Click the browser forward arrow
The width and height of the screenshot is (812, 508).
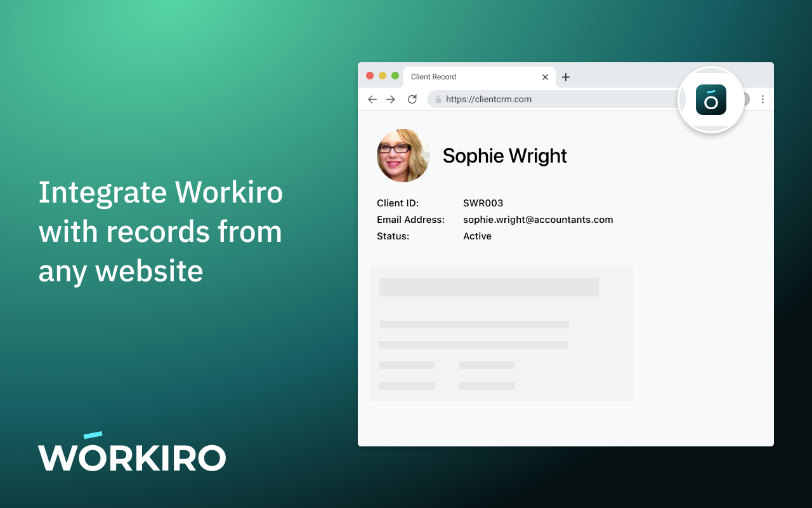pos(391,99)
